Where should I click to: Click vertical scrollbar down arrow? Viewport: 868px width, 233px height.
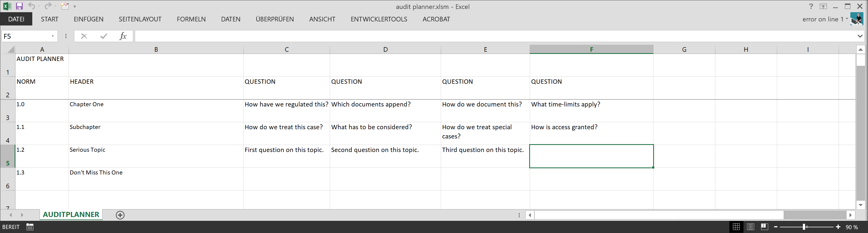coord(861,205)
